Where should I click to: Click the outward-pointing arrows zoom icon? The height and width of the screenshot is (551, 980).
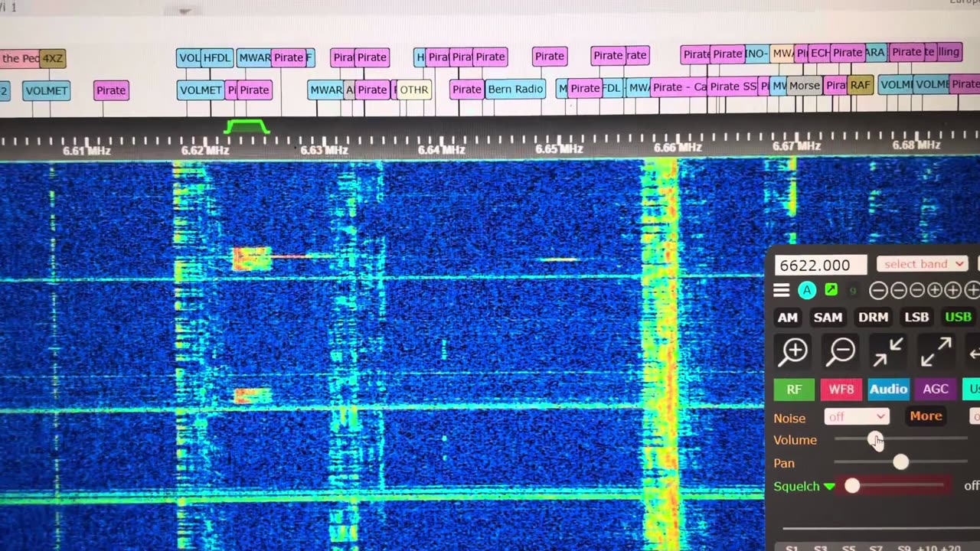[x=936, y=351]
